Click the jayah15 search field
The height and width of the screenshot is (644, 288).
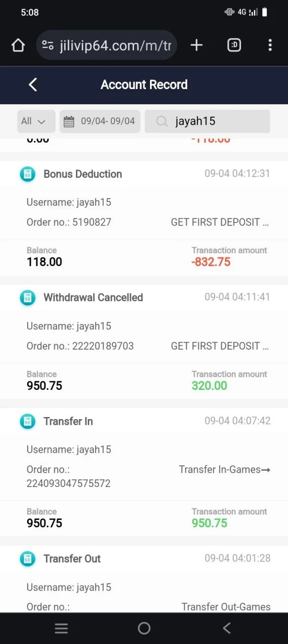[207, 121]
